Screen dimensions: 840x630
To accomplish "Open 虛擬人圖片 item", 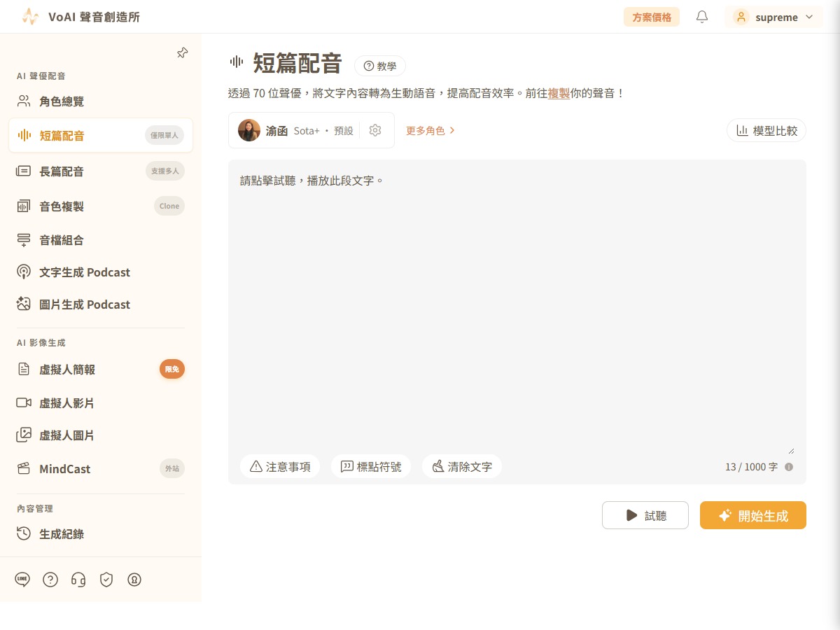I will (x=101, y=435).
